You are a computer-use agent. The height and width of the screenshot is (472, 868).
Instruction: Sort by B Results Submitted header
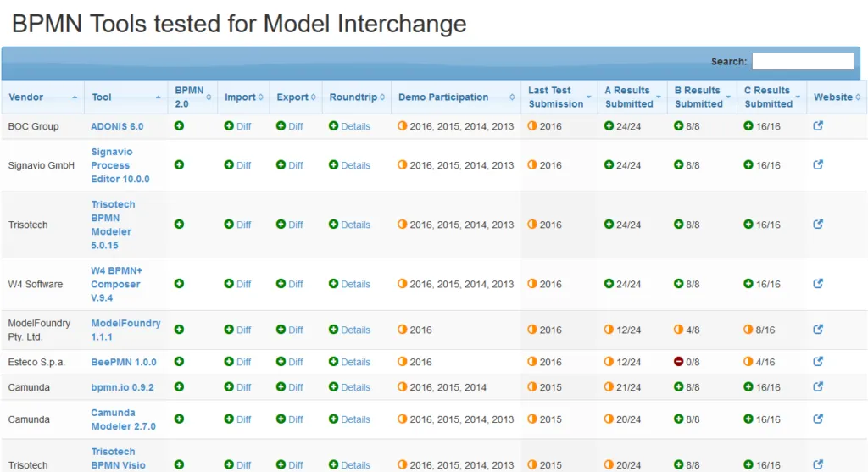point(702,97)
